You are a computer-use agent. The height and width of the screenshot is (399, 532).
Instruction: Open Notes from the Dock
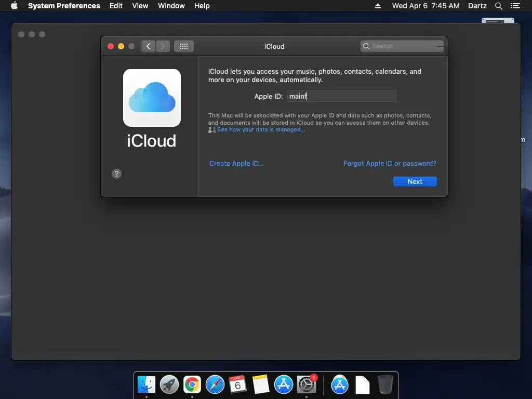point(261,384)
